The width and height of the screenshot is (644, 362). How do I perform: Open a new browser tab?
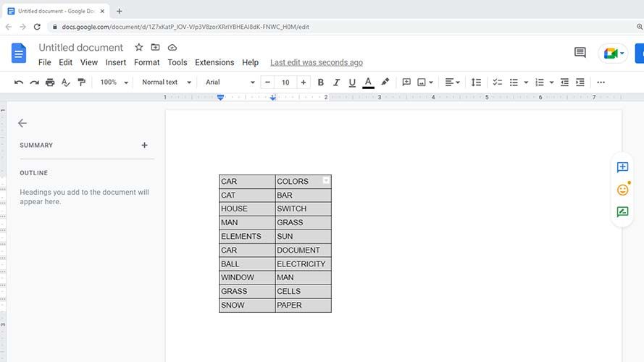119,11
